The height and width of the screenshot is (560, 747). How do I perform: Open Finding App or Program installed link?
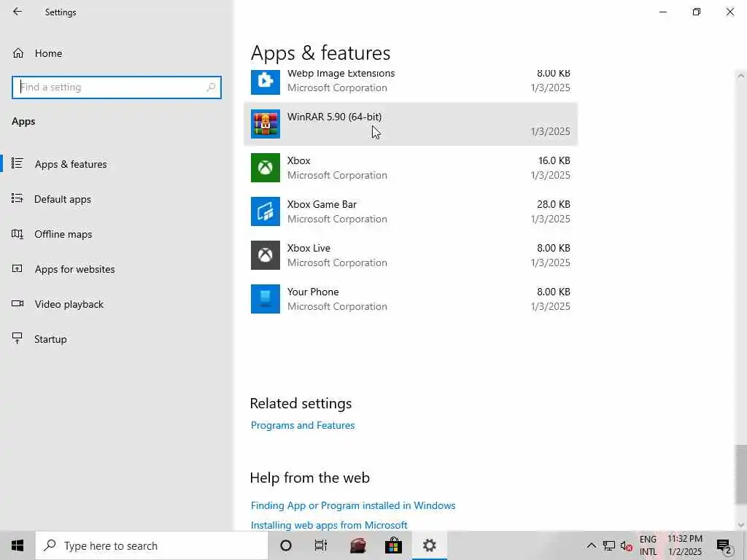[353, 505]
